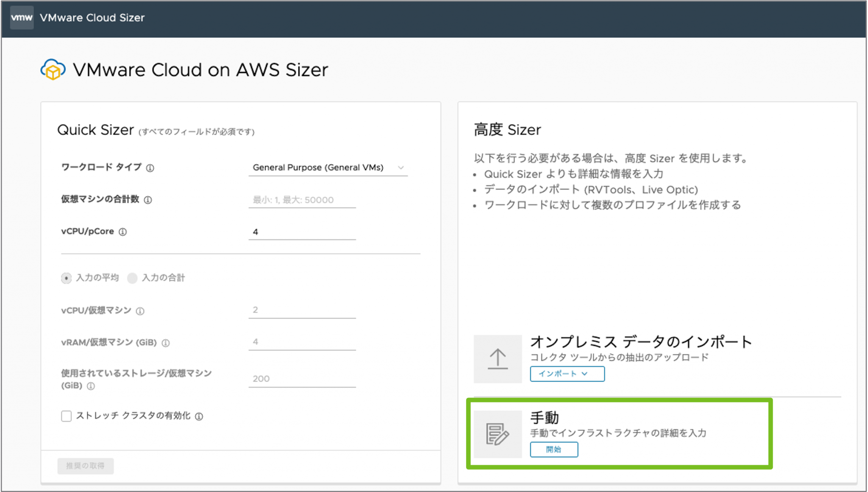Screen dimensions: 868x492
Task: Click the info icon beside vCPU/pCore
Action: point(122,232)
